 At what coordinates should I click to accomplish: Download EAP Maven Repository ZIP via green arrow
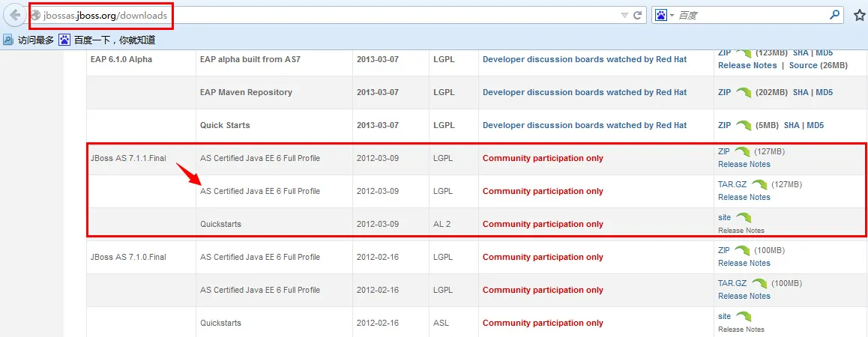click(744, 92)
